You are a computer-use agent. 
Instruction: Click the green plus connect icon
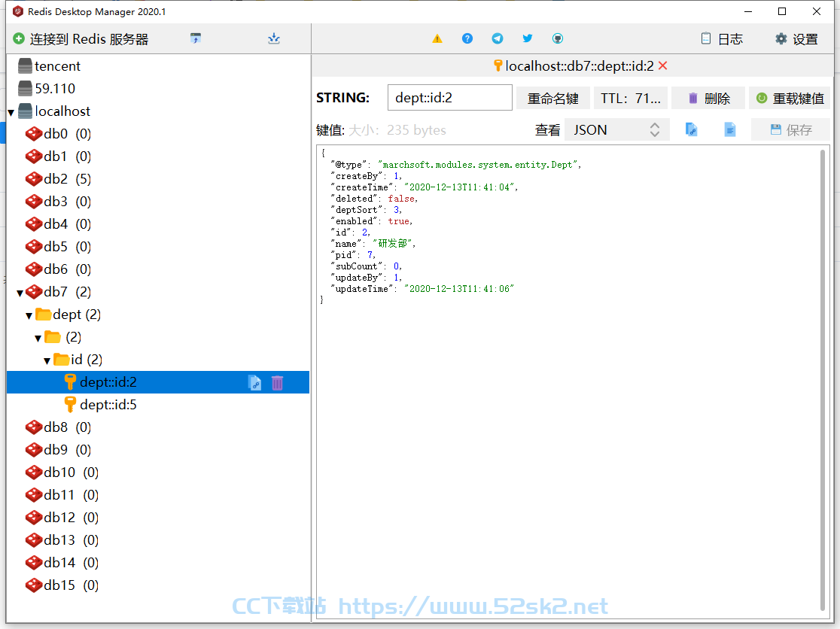coord(19,38)
